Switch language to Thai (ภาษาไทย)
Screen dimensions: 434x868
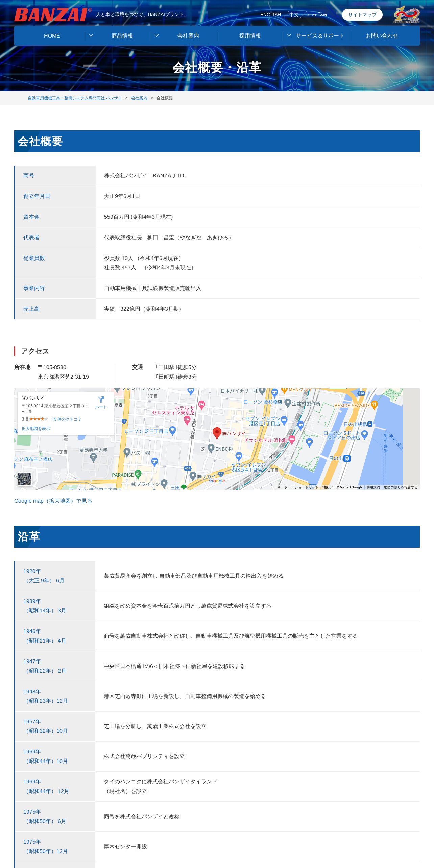tap(317, 15)
